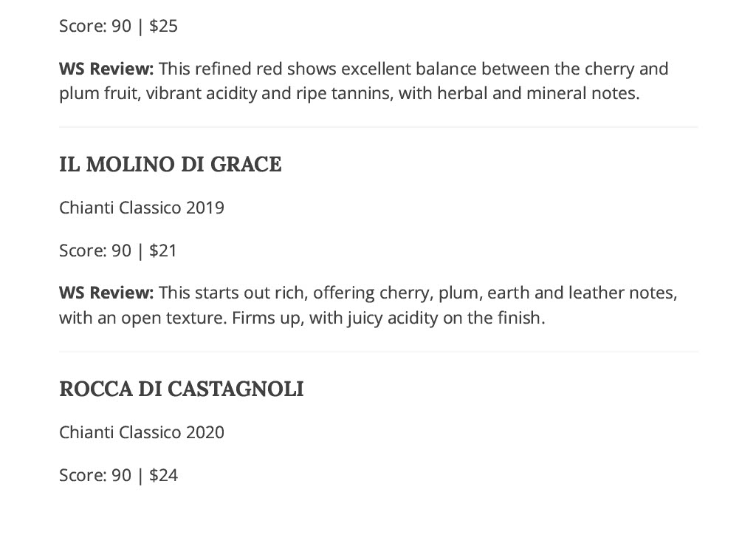Select the Chianti Classico 2020 text
756x535 pixels.
(142, 432)
